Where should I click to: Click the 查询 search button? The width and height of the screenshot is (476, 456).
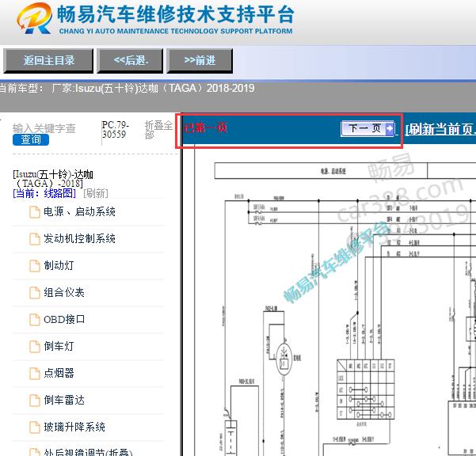pos(31,139)
